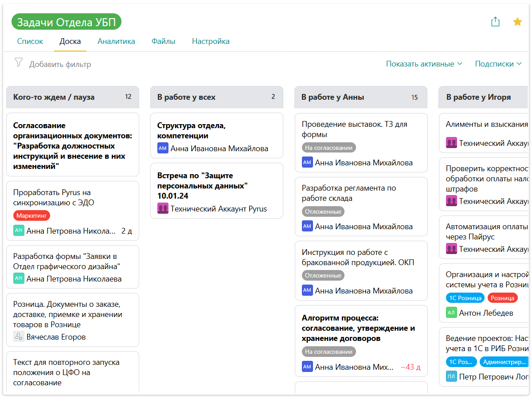Click the red Маркетинг tag
The width and height of the screenshot is (532, 399).
31,216
